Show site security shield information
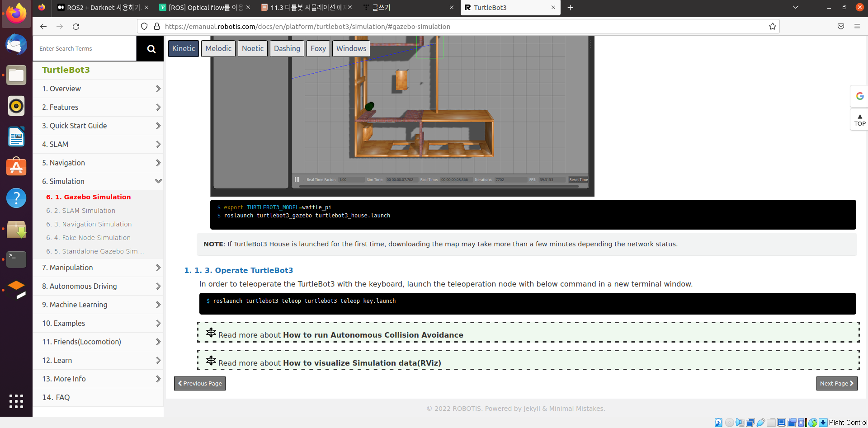868x428 pixels. [x=144, y=26]
